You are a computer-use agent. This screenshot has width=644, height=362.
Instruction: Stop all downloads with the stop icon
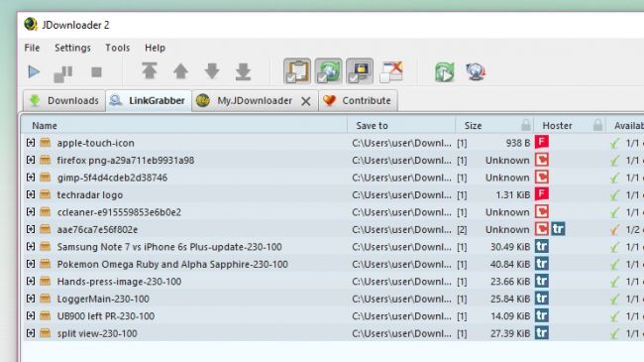click(96, 72)
